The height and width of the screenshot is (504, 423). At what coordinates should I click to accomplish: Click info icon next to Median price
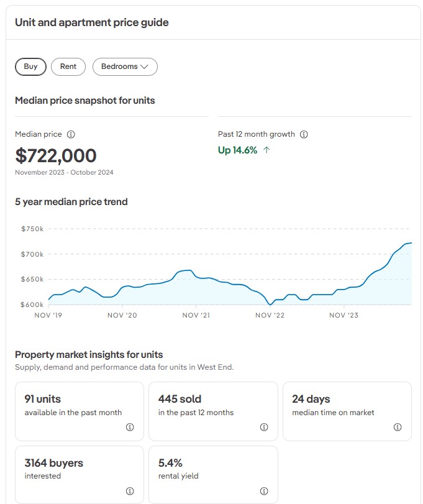click(71, 134)
